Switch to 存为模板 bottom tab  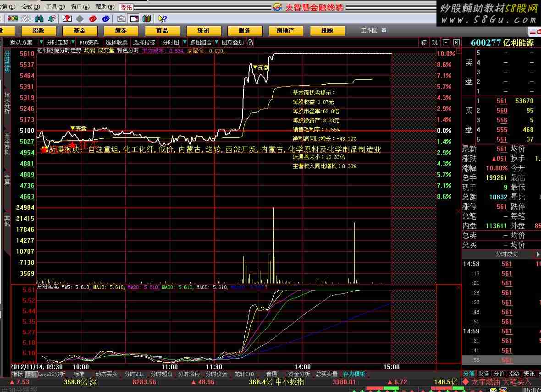(354, 374)
